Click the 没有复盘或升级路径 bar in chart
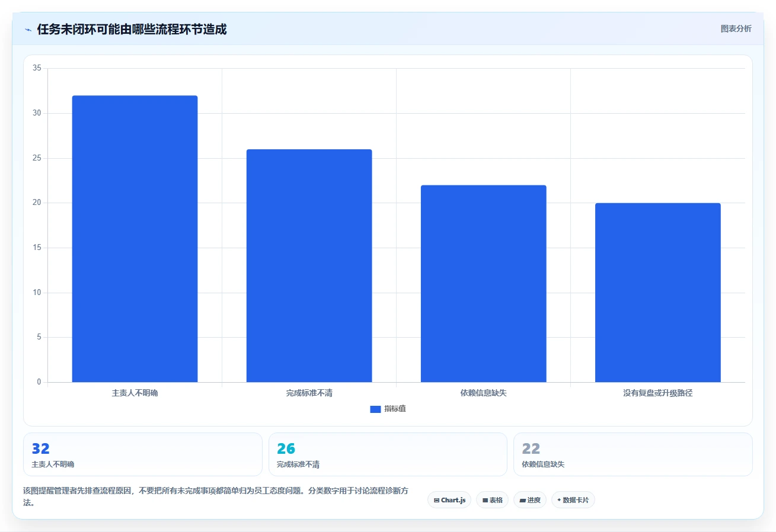Viewport: 776px width, 532px height. [657, 293]
